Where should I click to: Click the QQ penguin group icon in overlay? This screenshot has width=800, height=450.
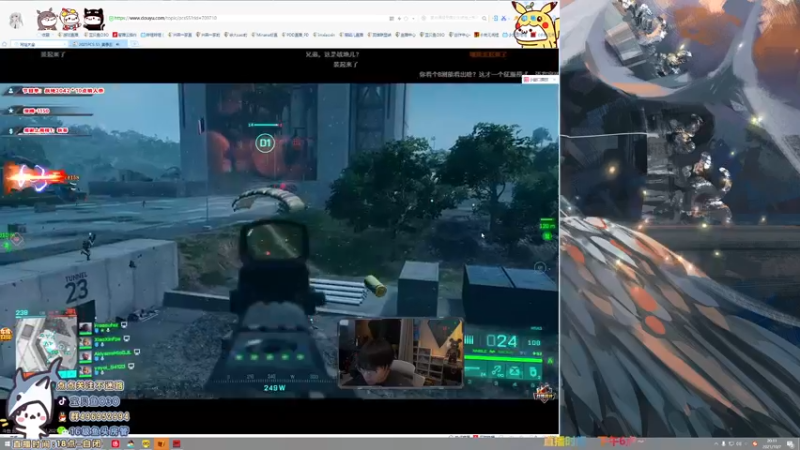coord(62,416)
